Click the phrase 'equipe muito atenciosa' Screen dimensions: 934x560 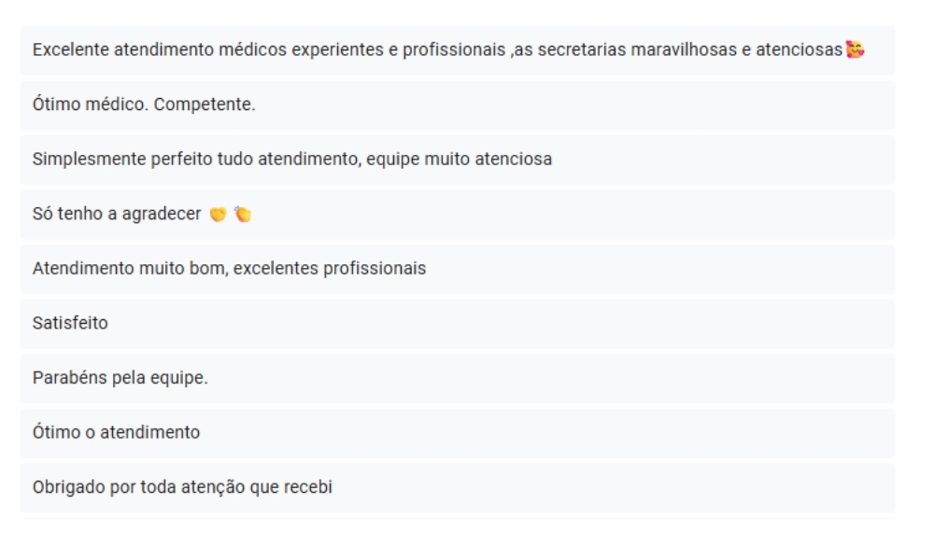[x=459, y=159]
